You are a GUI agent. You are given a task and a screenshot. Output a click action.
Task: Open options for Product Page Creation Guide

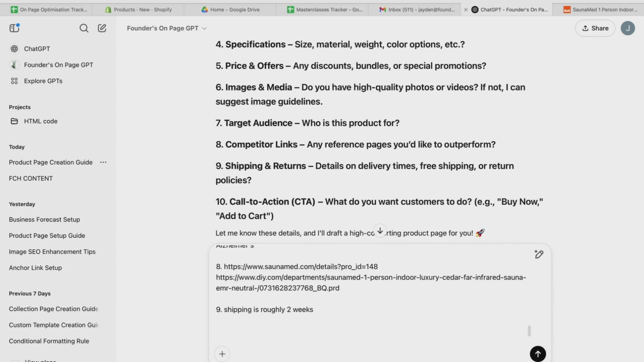coord(103,163)
